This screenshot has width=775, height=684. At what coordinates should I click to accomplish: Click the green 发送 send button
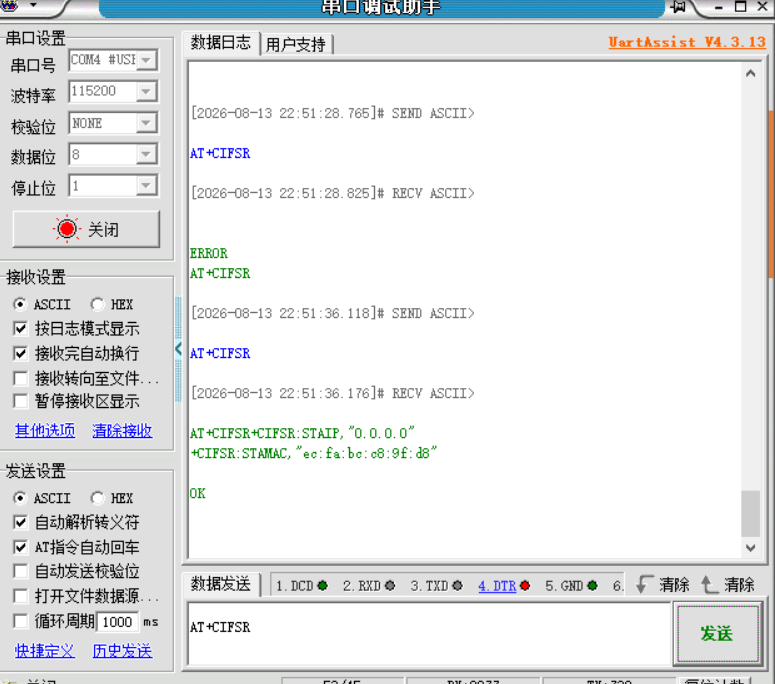717,633
